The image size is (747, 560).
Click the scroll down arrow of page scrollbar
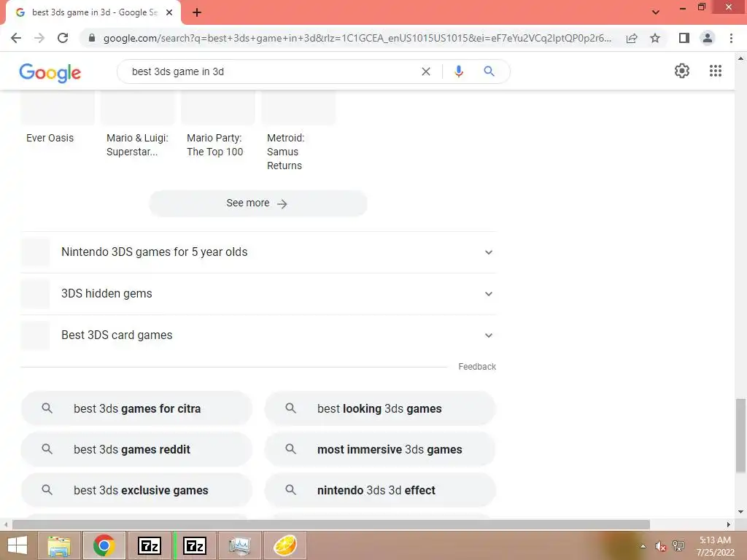[740, 513]
